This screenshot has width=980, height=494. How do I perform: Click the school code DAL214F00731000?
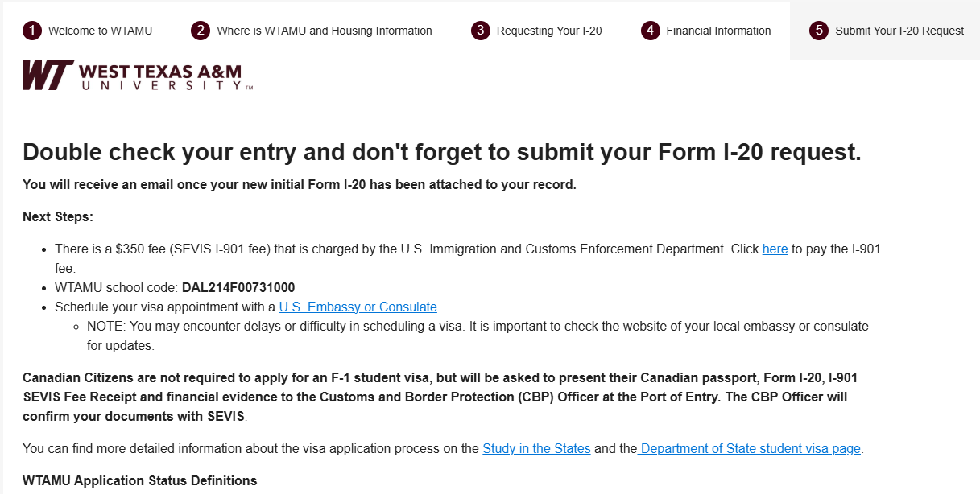(238, 288)
